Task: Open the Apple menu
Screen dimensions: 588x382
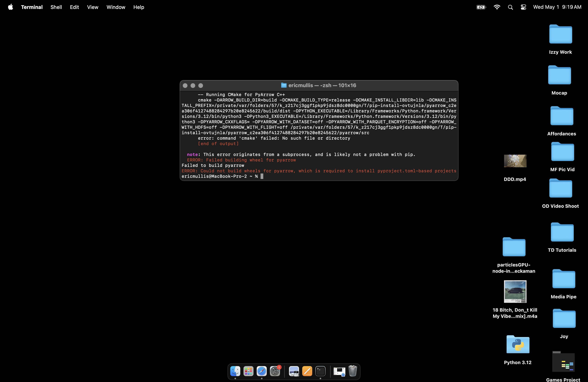Action: [x=10, y=7]
